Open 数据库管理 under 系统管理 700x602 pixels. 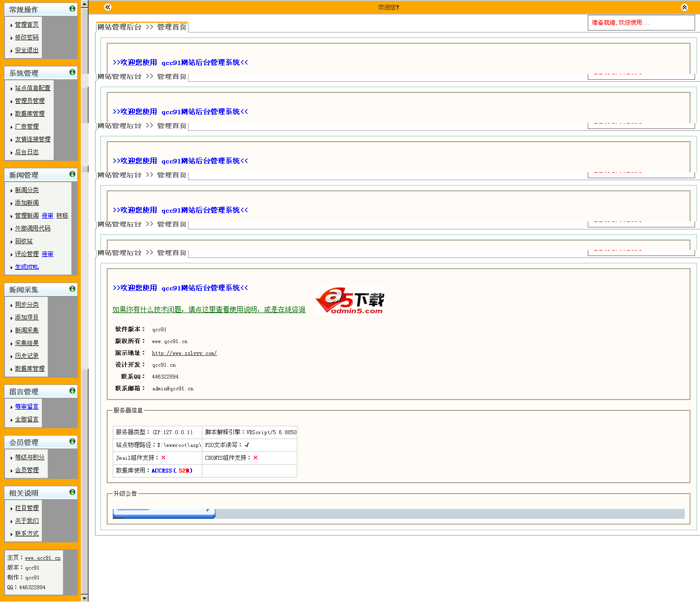30,114
